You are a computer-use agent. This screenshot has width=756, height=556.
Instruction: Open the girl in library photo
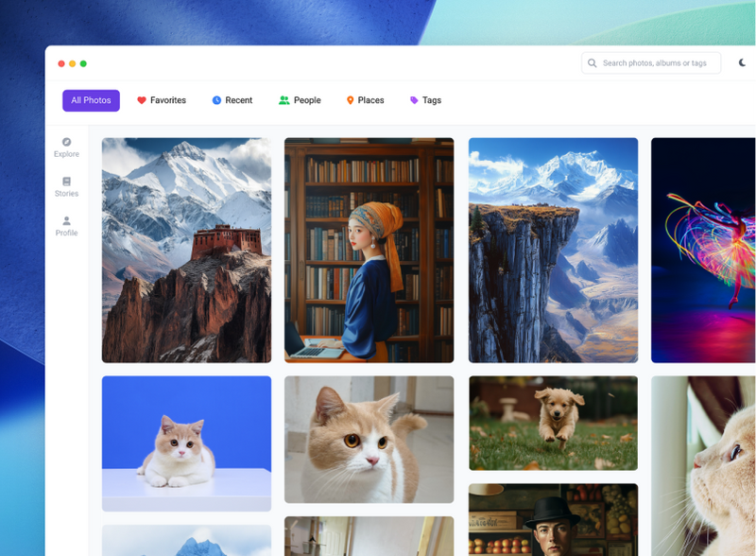369,251
